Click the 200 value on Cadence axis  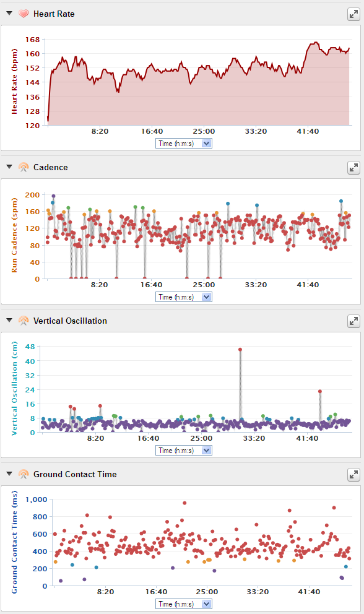(33, 194)
